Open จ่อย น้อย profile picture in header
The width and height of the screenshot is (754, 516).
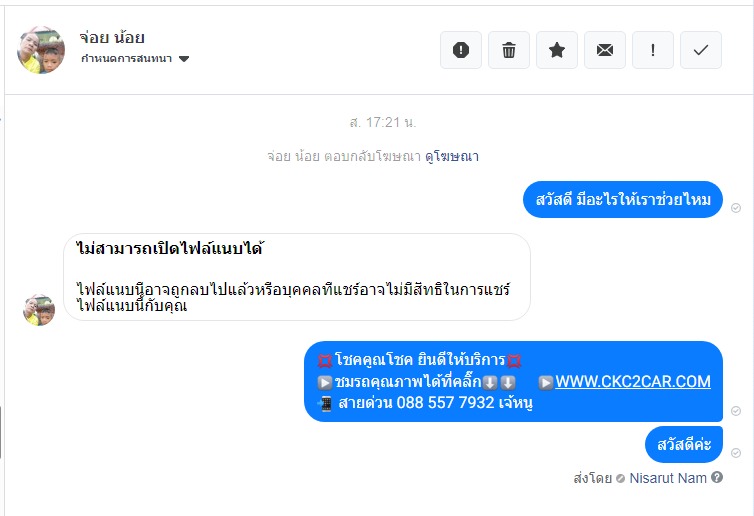point(41,50)
